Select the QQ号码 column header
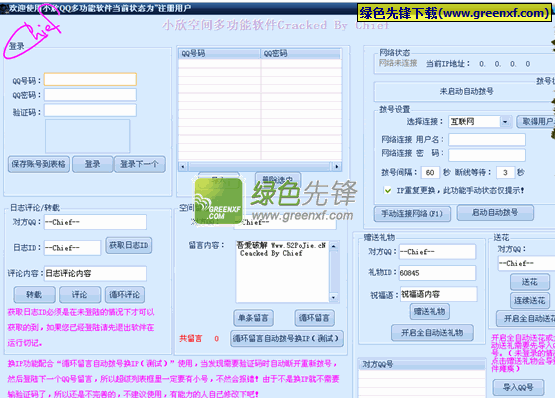 (219, 53)
